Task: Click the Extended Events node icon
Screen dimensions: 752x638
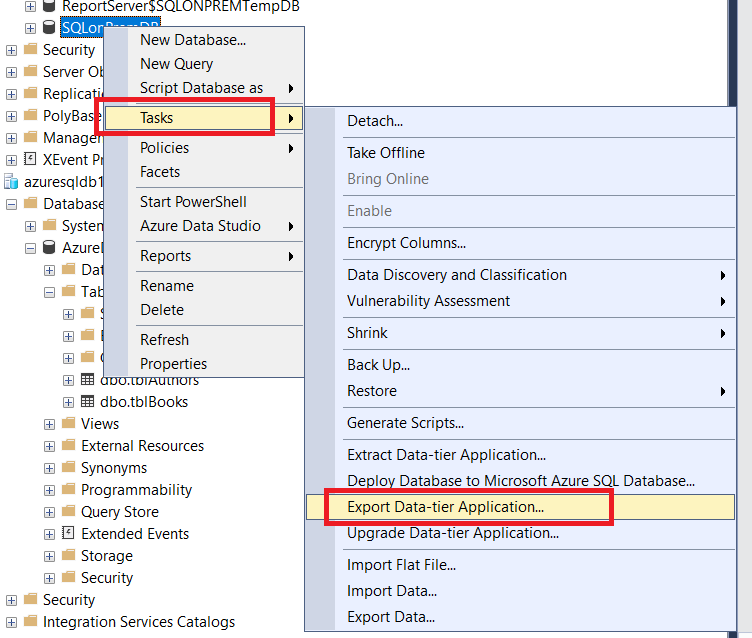Action: pos(68,534)
